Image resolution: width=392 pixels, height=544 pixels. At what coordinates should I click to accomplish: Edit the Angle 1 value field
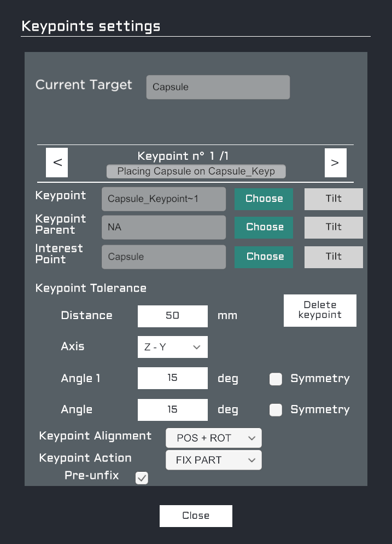[172, 378]
